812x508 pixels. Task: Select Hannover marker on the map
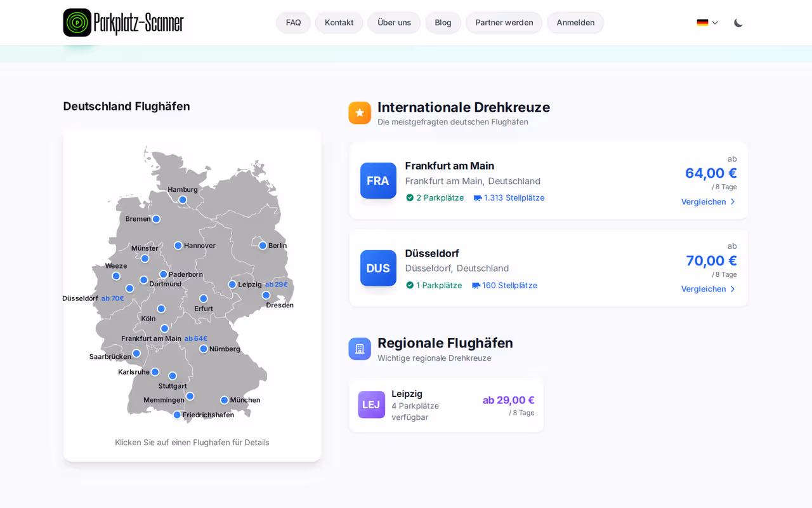[x=178, y=246]
